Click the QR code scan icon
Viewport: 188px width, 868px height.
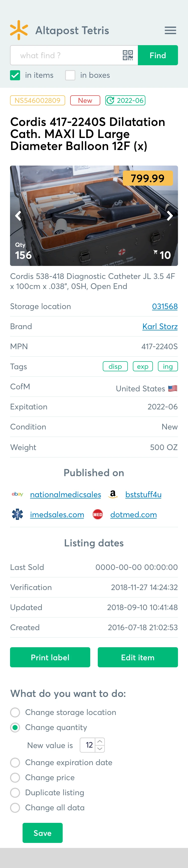pyautogui.click(x=128, y=55)
